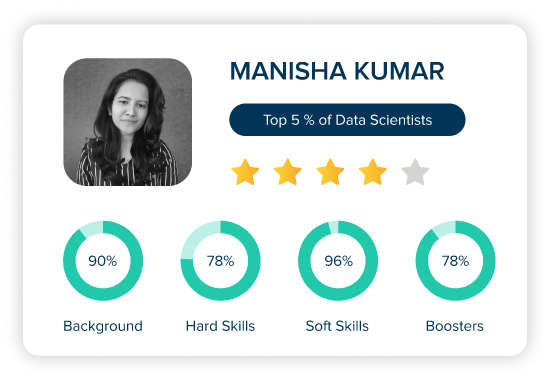Click the 78% value inside Hard Skills ring
552x378 pixels.
pyautogui.click(x=220, y=261)
